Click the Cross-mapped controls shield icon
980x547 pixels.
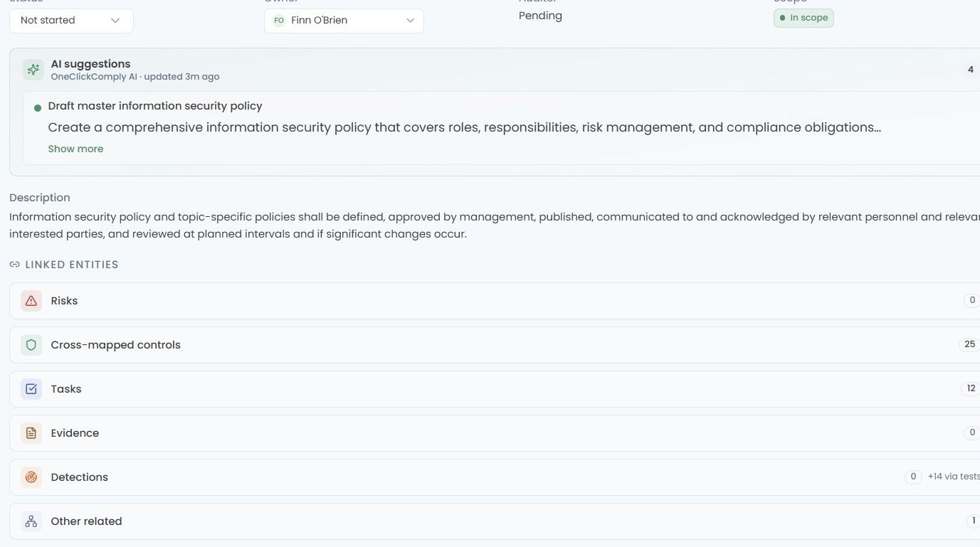pyautogui.click(x=31, y=345)
